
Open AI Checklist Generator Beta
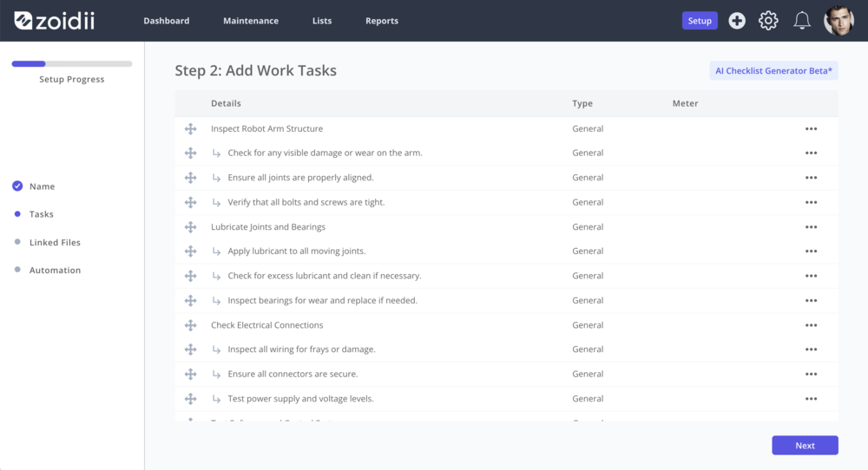click(x=773, y=71)
